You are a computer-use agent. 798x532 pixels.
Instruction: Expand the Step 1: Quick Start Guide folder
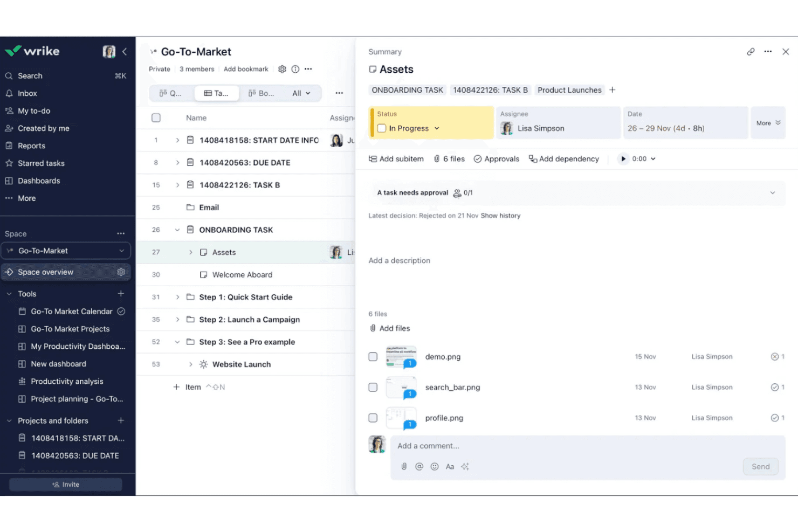177,297
